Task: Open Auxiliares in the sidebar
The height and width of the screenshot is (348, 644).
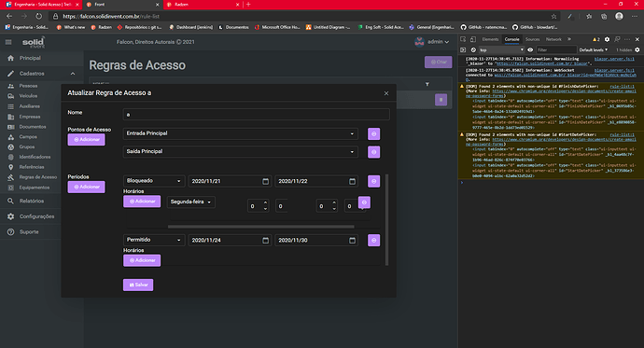Action: click(30, 105)
